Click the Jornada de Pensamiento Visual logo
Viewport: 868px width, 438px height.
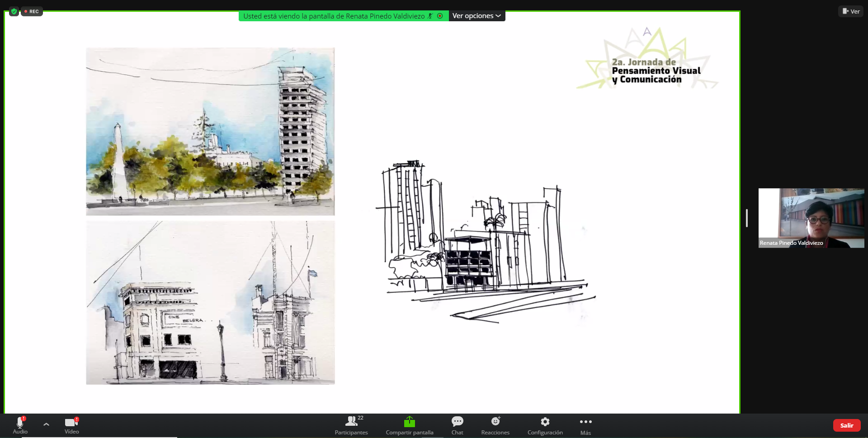click(647, 58)
